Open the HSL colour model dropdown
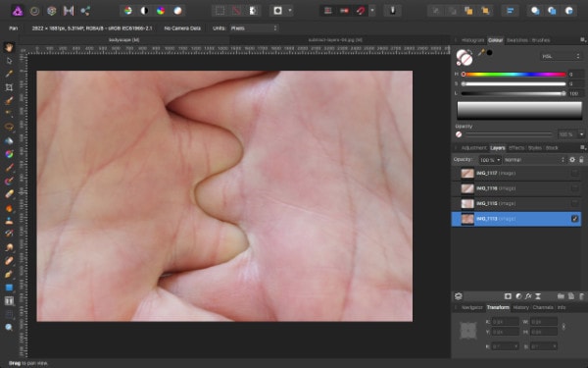Image resolution: width=588 pixels, height=368 pixels. click(561, 56)
